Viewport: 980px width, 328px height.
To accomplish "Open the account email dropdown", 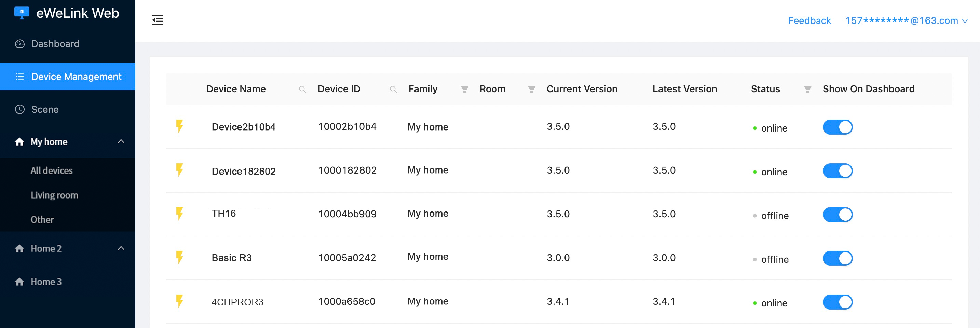I will pos(906,20).
